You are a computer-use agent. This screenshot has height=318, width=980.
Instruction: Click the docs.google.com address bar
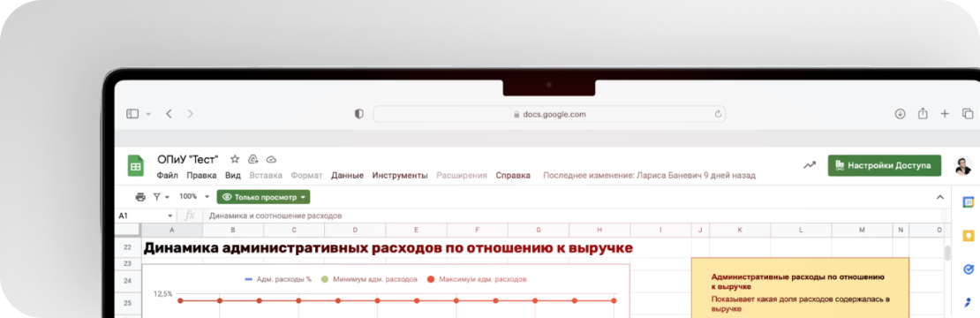pyautogui.click(x=549, y=114)
